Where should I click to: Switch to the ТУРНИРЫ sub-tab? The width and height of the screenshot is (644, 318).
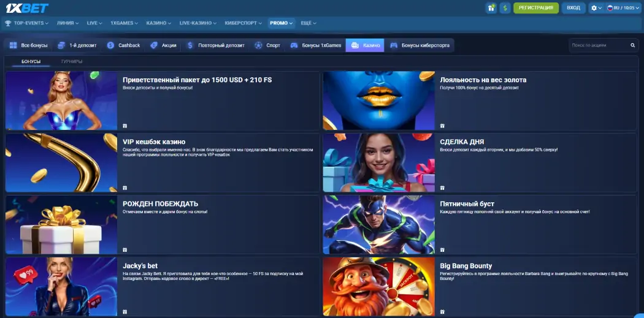click(x=72, y=61)
